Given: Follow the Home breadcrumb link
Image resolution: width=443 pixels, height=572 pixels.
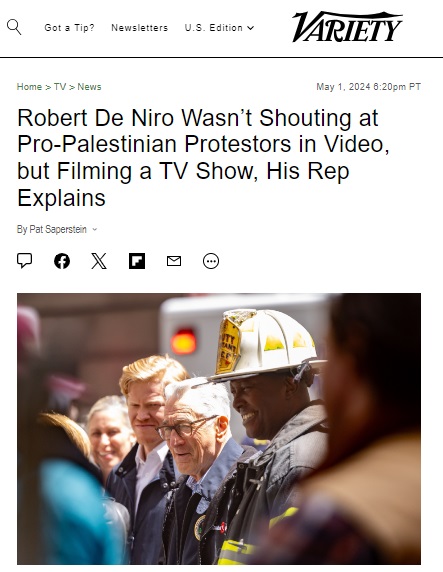Looking at the screenshot, I should [x=29, y=87].
